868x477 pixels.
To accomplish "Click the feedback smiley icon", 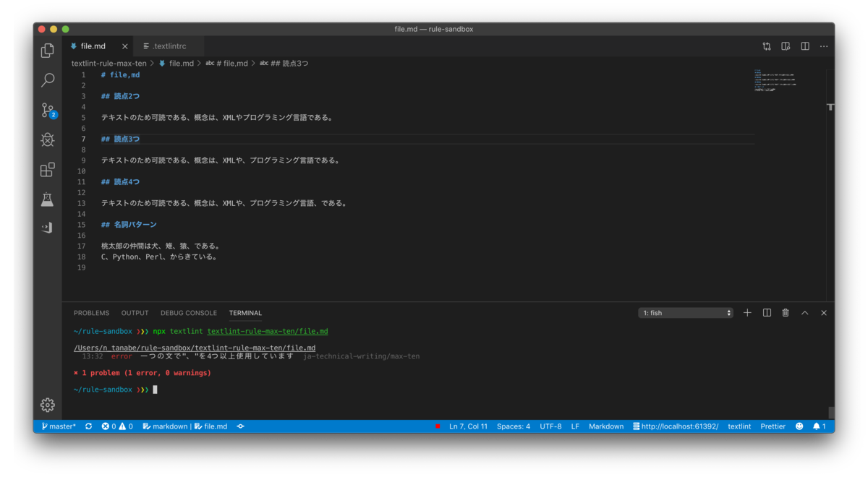I will (x=799, y=426).
